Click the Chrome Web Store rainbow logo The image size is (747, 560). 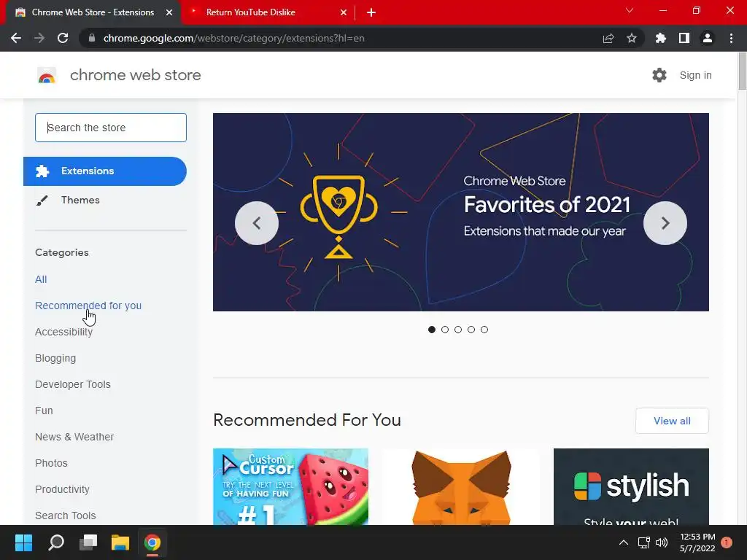tap(47, 75)
